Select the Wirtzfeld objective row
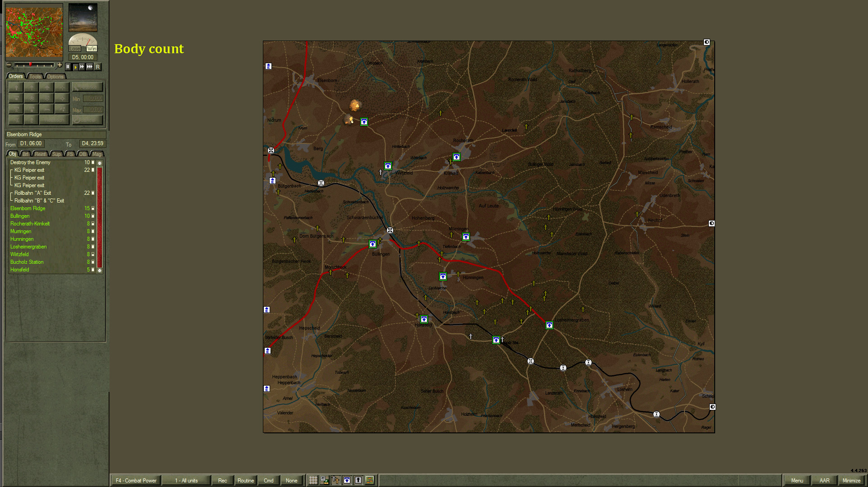The height and width of the screenshot is (487, 868). tap(52, 254)
